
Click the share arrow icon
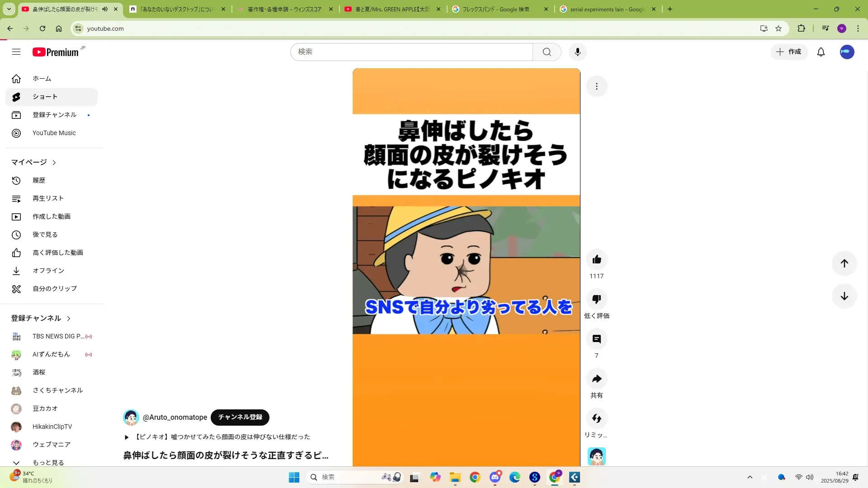point(596,379)
